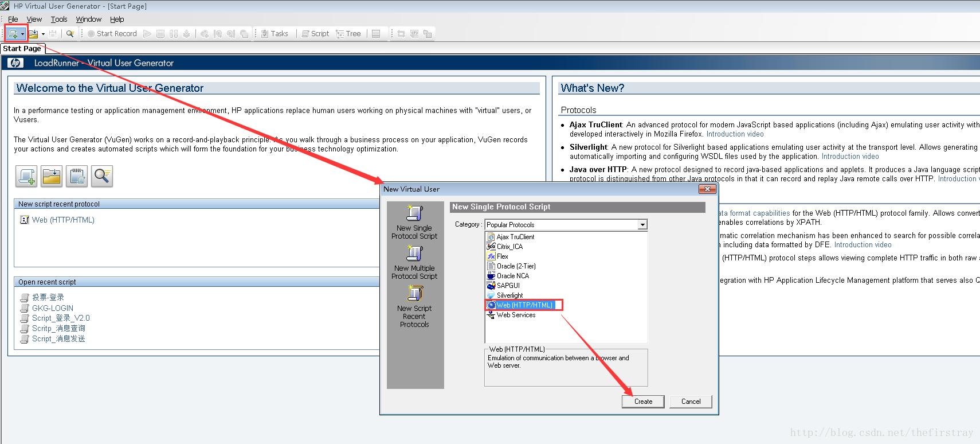
Task: Click the Compile toolbar icon after Pause
Action: click(186, 34)
